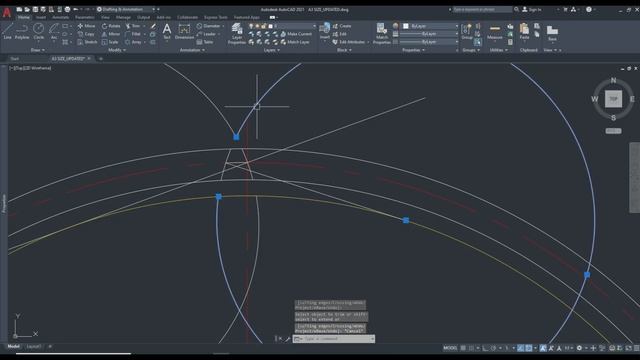Click the TOP face of ViewCube
The image size is (640, 360).
[x=613, y=99]
